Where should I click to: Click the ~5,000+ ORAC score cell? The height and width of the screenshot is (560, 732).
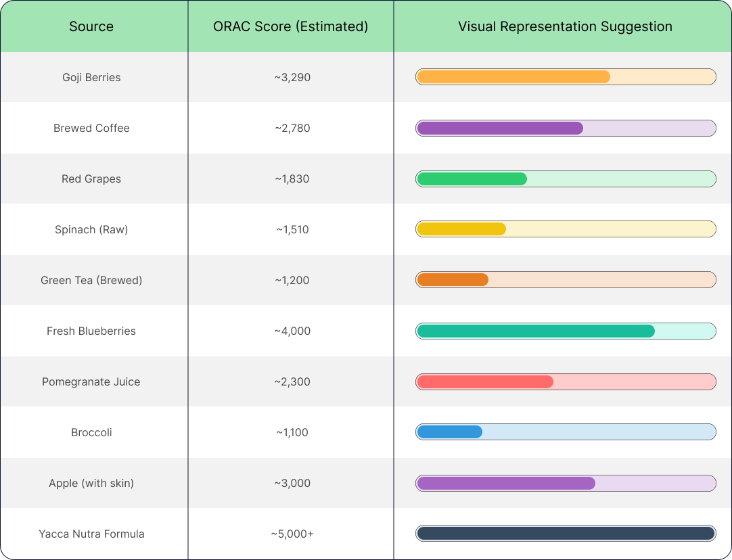(x=292, y=534)
